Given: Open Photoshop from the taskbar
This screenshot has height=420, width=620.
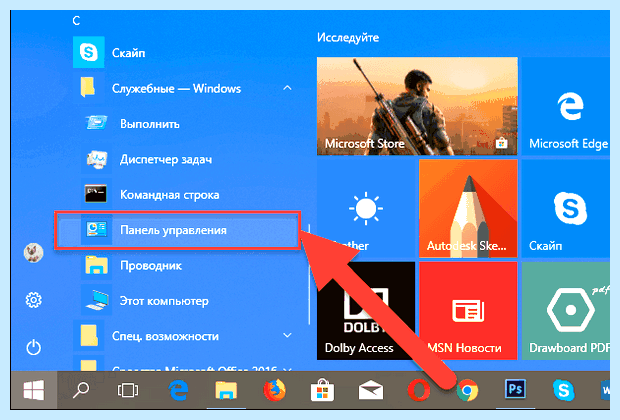Looking at the screenshot, I should pyautogui.click(x=515, y=390).
